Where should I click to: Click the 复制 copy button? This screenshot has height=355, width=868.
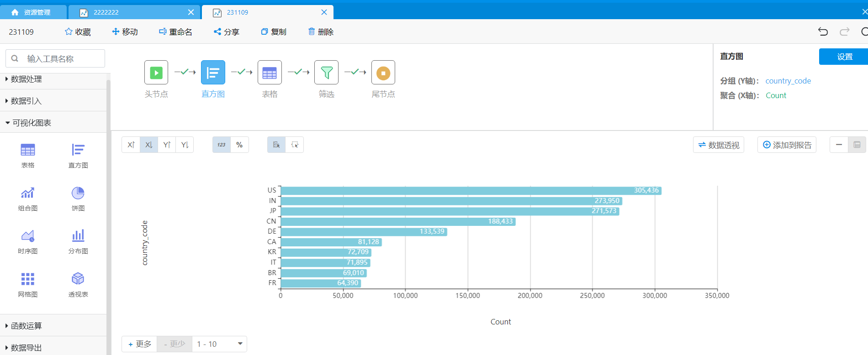point(274,31)
